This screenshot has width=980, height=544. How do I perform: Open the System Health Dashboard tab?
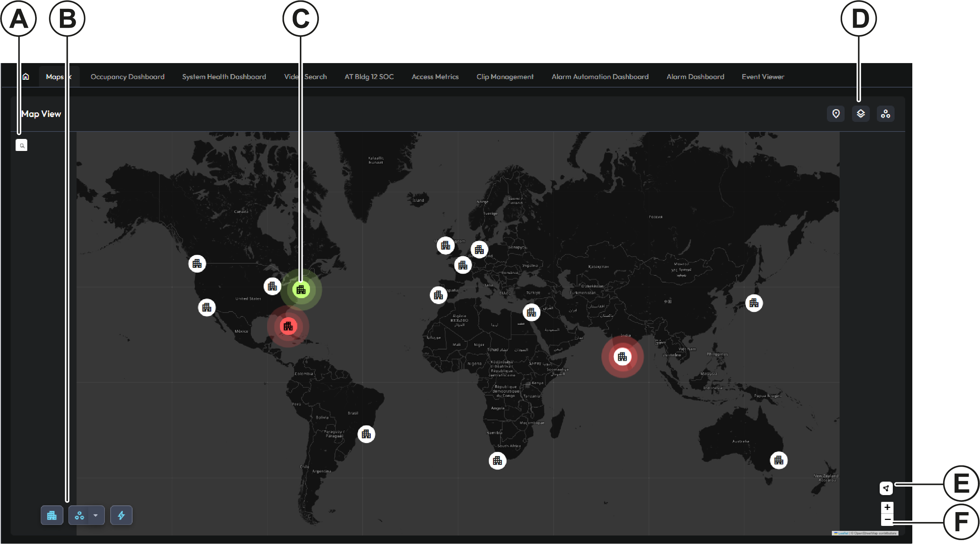coord(224,77)
